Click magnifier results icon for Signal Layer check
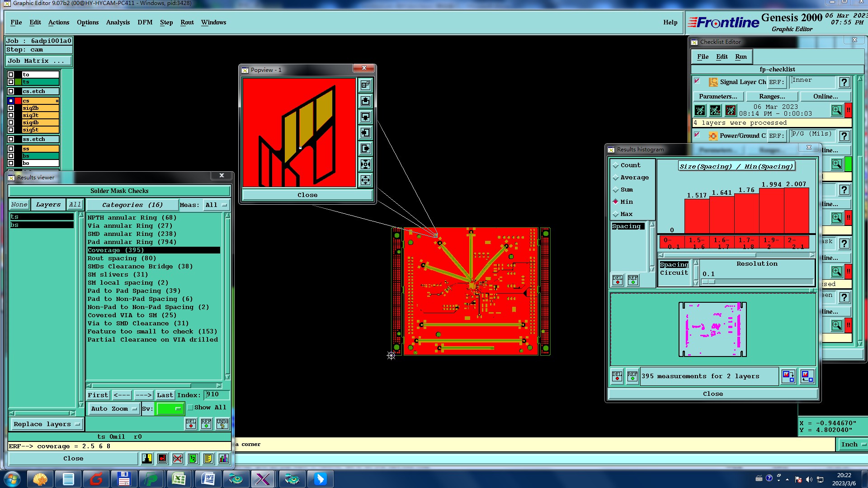 click(836, 110)
